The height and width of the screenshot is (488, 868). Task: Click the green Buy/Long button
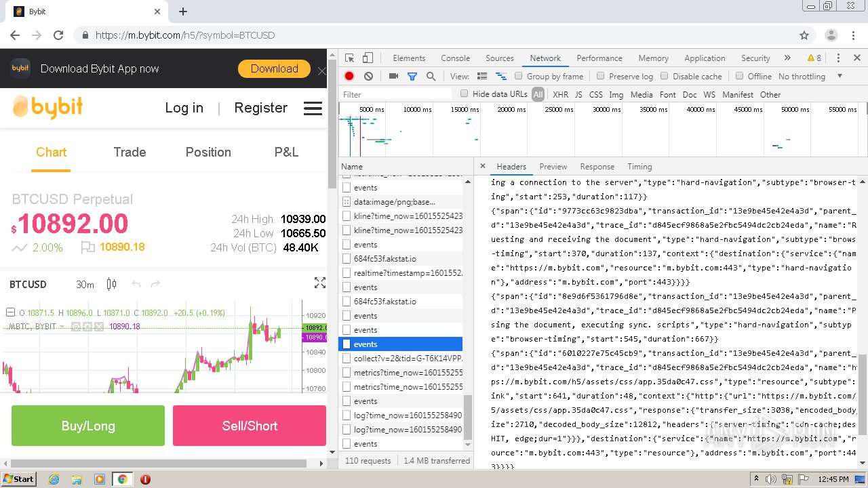click(88, 426)
